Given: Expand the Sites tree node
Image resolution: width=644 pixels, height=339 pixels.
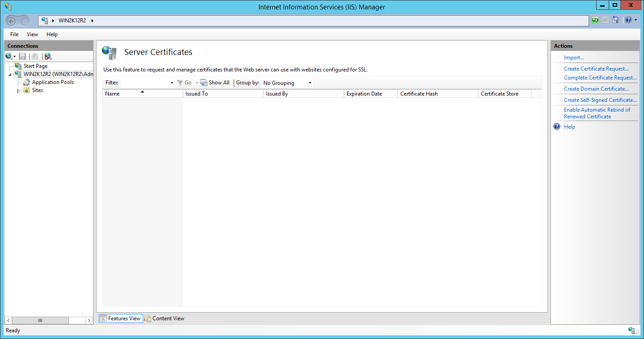Looking at the screenshot, I should click(18, 91).
